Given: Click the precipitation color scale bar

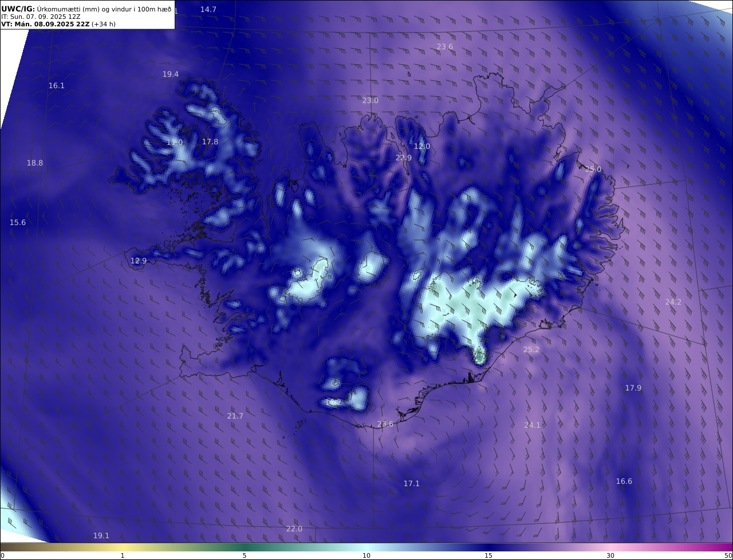Looking at the screenshot, I should click(366, 547).
